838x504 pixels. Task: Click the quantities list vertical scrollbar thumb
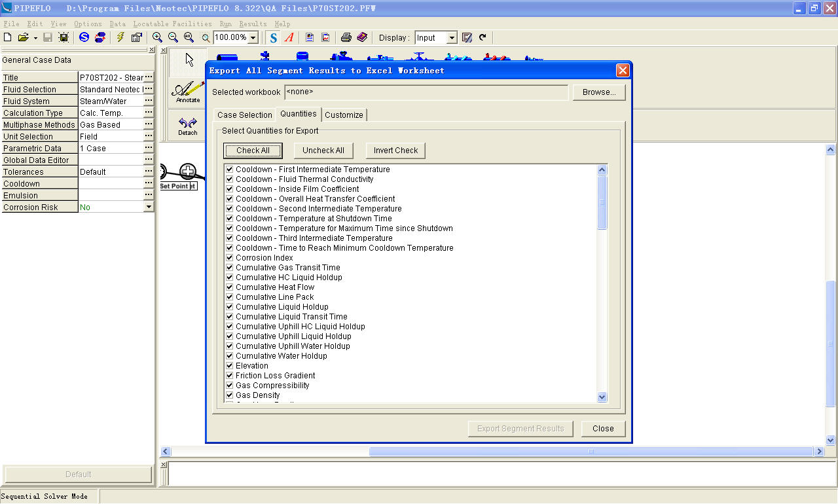[602, 202]
